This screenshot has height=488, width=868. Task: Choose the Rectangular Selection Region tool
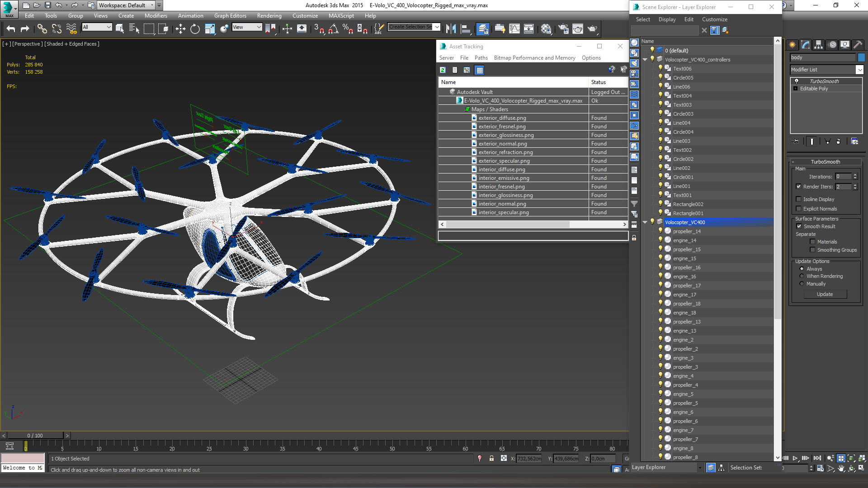pyautogui.click(x=149, y=29)
